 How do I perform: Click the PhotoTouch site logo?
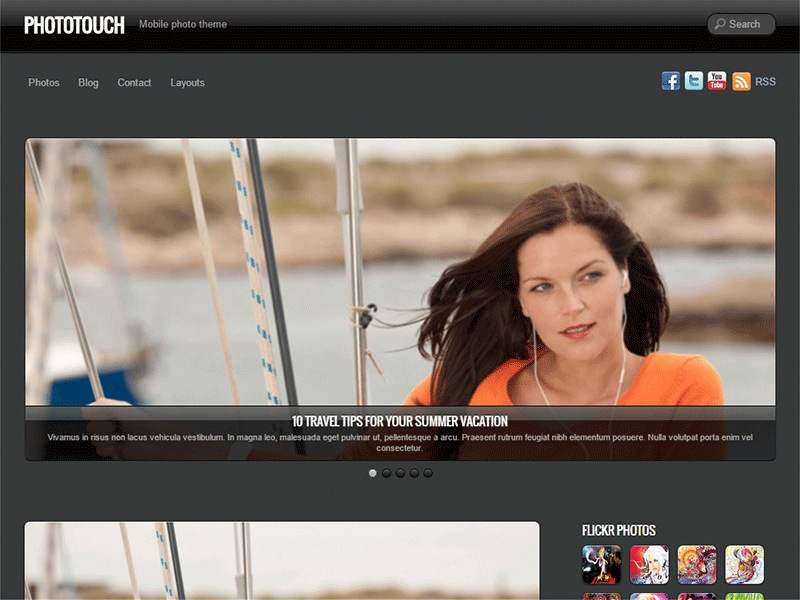click(x=74, y=25)
